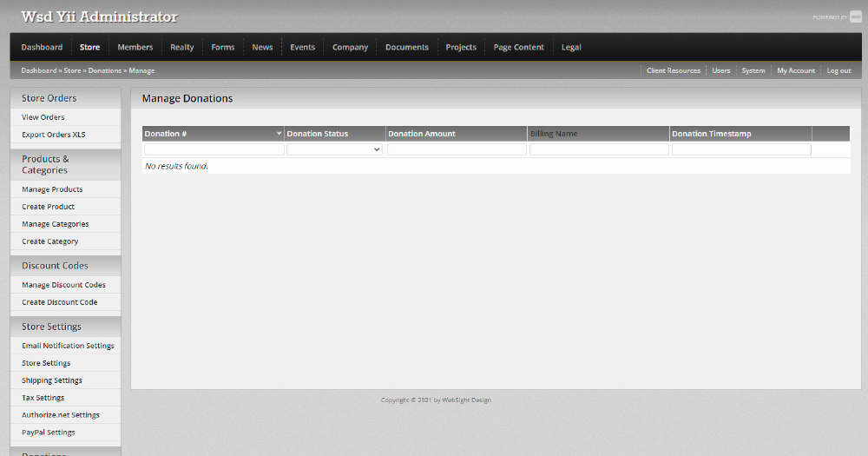The image size is (868, 456).
Task: Open Tax Settings
Action: click(43, 397)
